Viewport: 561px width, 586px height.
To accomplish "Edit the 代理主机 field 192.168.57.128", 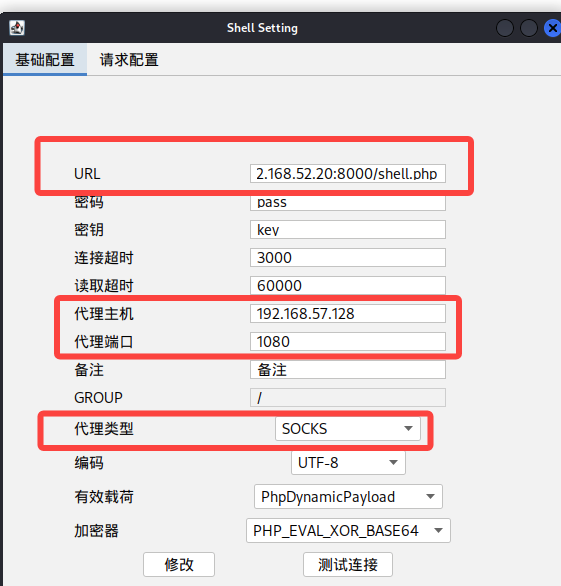I will pyautogui.click(x=348, y=314).
